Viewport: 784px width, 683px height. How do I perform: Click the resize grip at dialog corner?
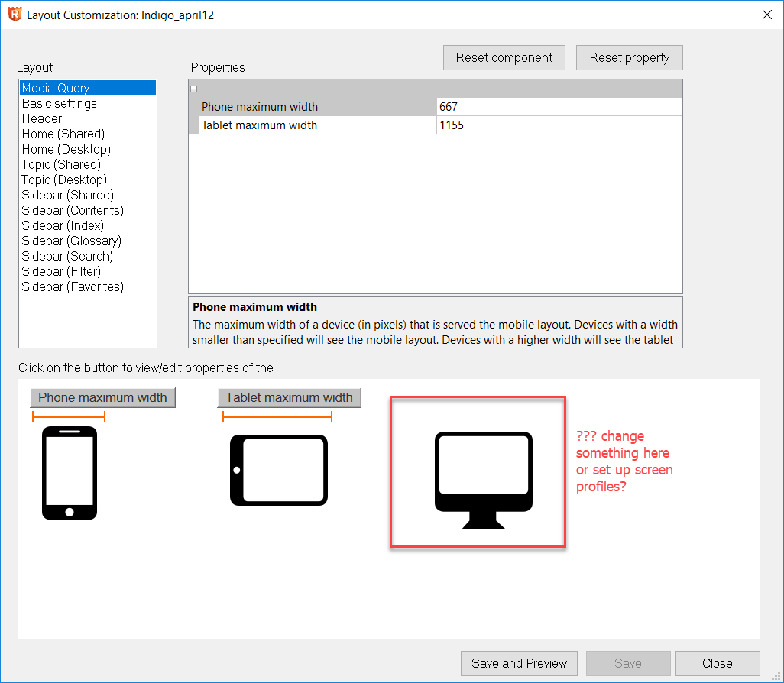776,676
